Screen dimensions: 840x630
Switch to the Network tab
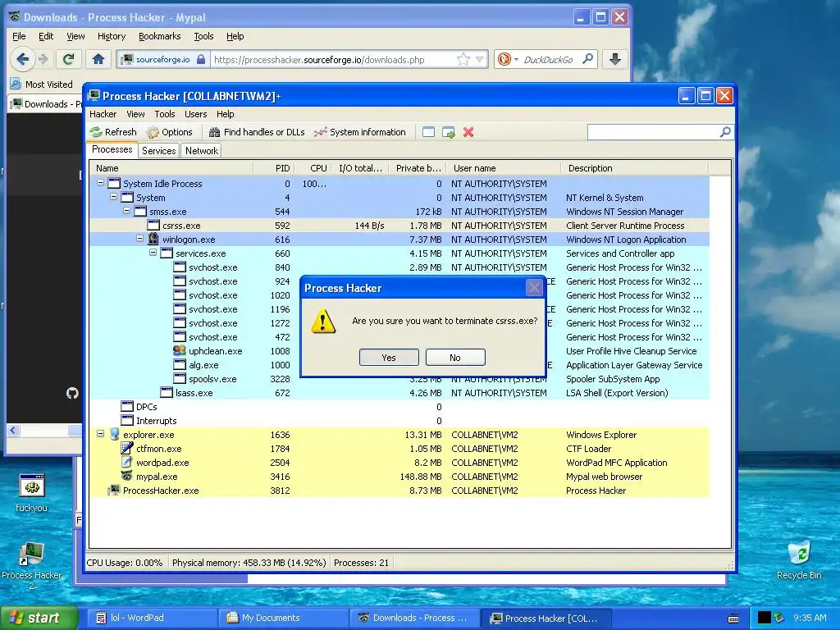click(202, 151)
